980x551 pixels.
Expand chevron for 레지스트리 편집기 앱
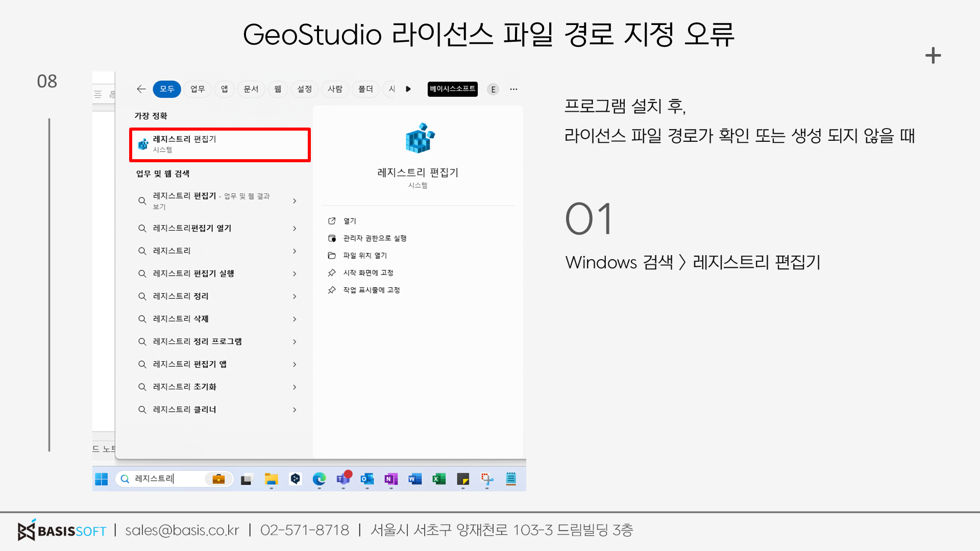tap(295, 364)
